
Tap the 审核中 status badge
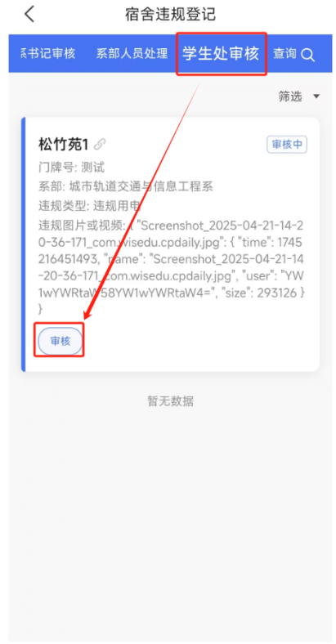(x=287, y=145)
